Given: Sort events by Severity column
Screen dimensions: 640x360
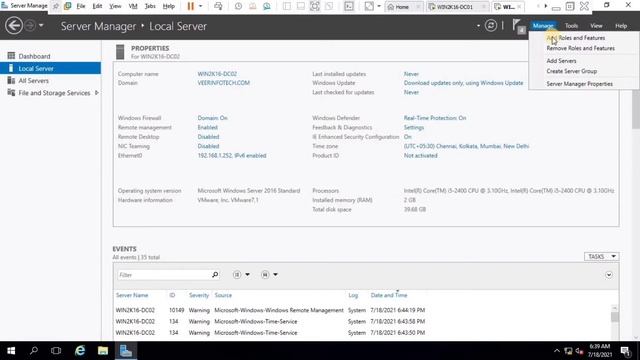Looking at the screenshot, I should pos(199,295).
